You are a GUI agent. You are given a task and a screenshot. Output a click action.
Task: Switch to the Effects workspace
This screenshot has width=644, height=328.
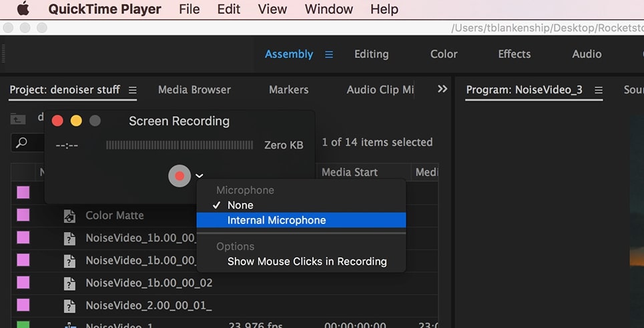click(x=515, y=54)
